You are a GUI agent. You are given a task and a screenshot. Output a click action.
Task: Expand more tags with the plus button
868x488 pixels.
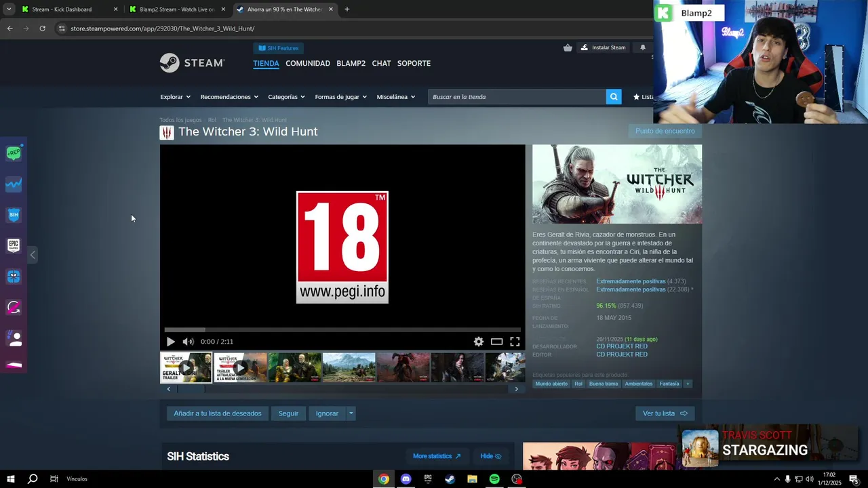[x=688, y=384]
